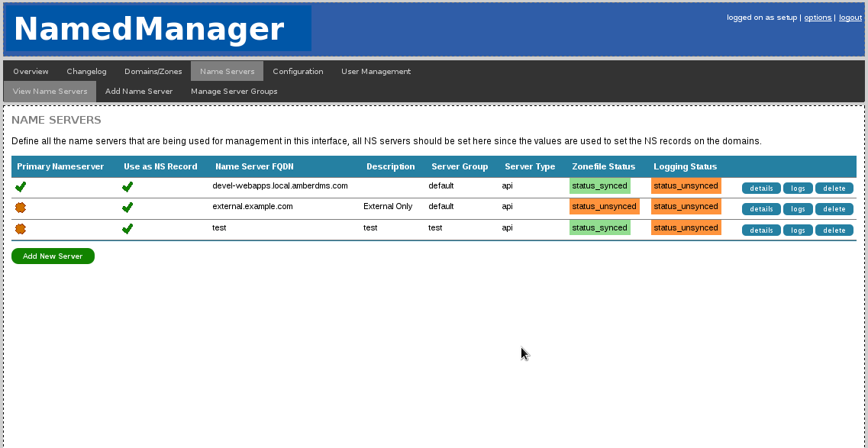Click status_synced zonefile badge for devel-webapps

click(x=599, y=185)
